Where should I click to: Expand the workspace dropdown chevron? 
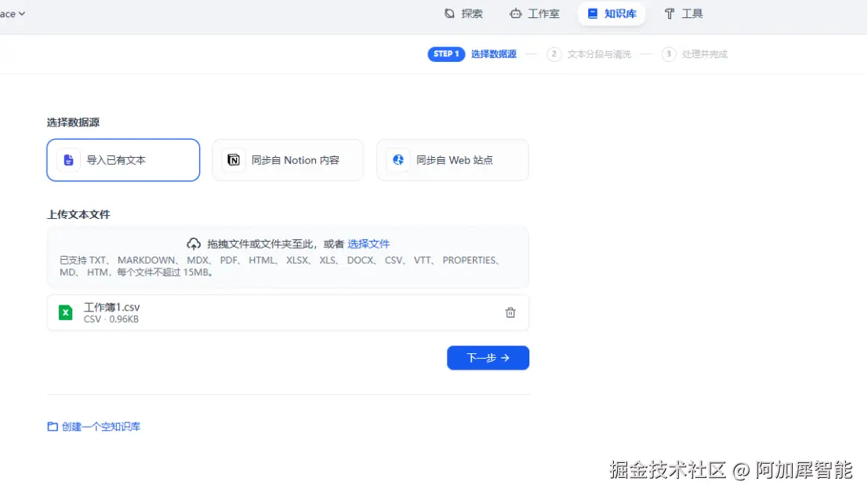22,14
